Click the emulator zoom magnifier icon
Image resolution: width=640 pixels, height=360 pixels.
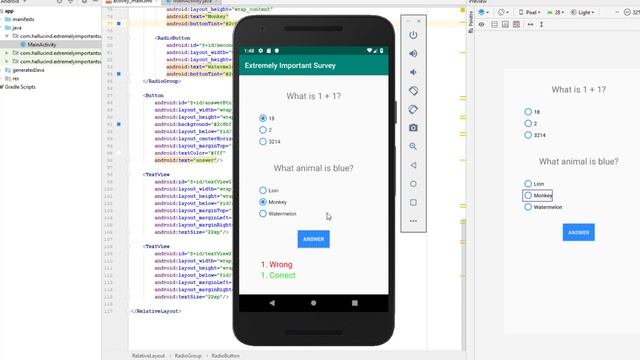coord(413,147)
